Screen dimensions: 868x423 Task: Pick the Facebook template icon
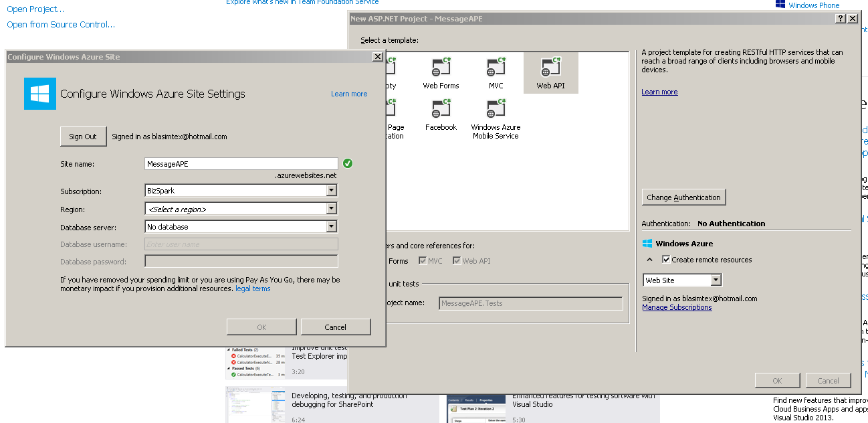click(x=441, y=109)
